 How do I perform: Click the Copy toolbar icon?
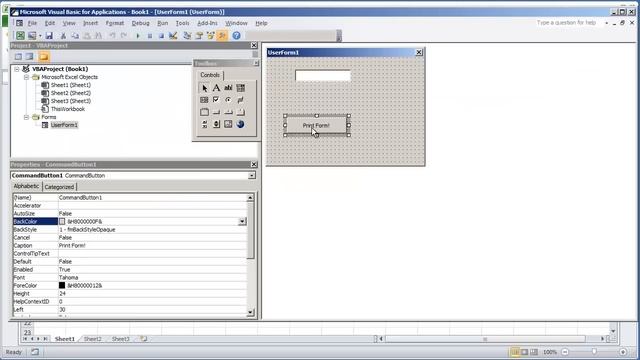click(x=75, y=36)
